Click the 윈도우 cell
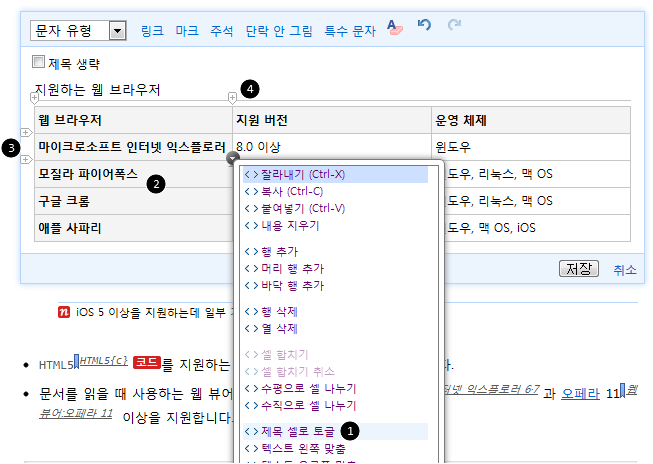 (x=531, y=147)
